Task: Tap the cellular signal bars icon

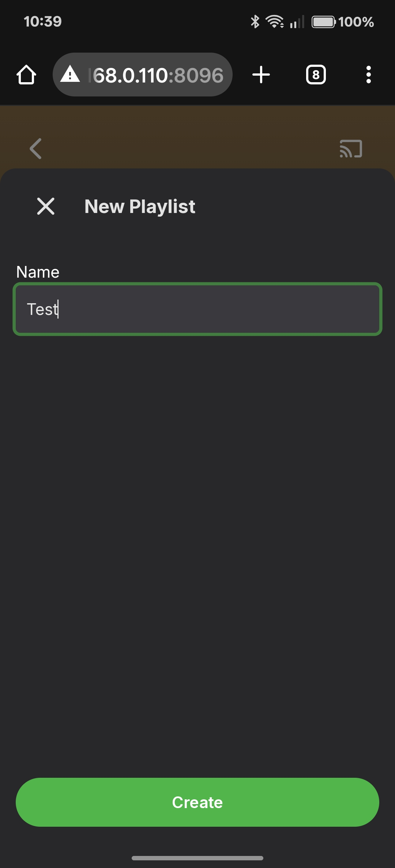Action: pos(297,22)
